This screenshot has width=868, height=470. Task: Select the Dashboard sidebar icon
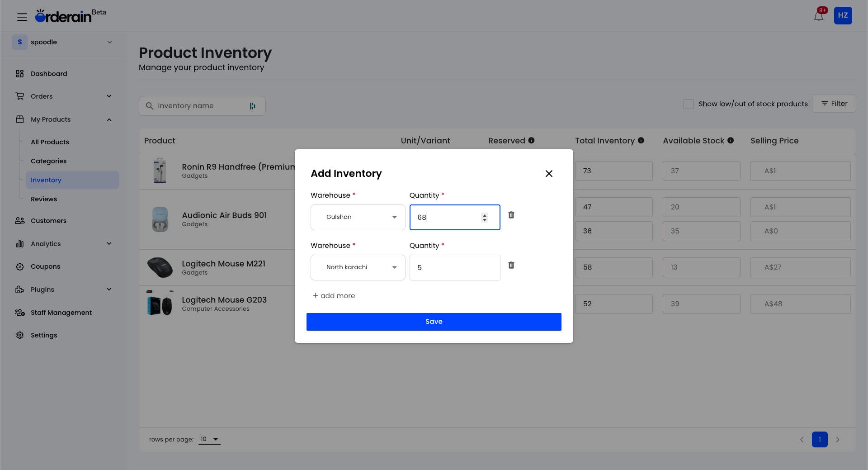coord(19,73)
